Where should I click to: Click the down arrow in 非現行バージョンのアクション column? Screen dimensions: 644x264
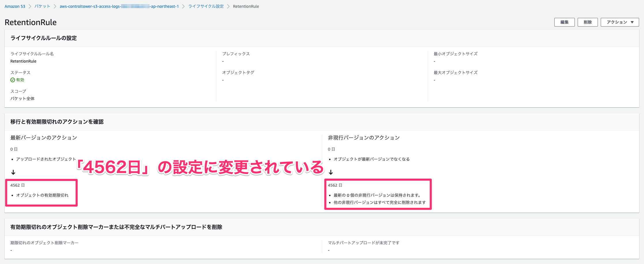pyautogui.click(x=331, y=172)
